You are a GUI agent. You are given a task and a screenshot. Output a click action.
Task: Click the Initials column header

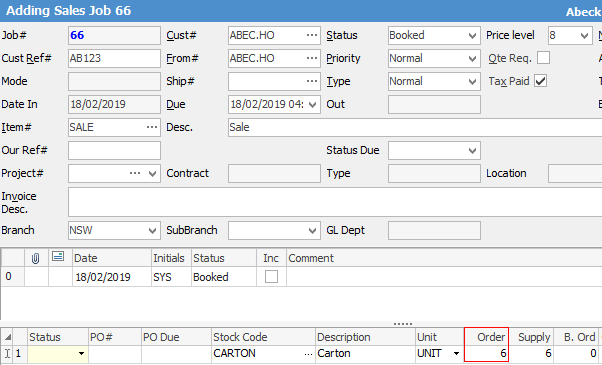[x=171, y=258]
